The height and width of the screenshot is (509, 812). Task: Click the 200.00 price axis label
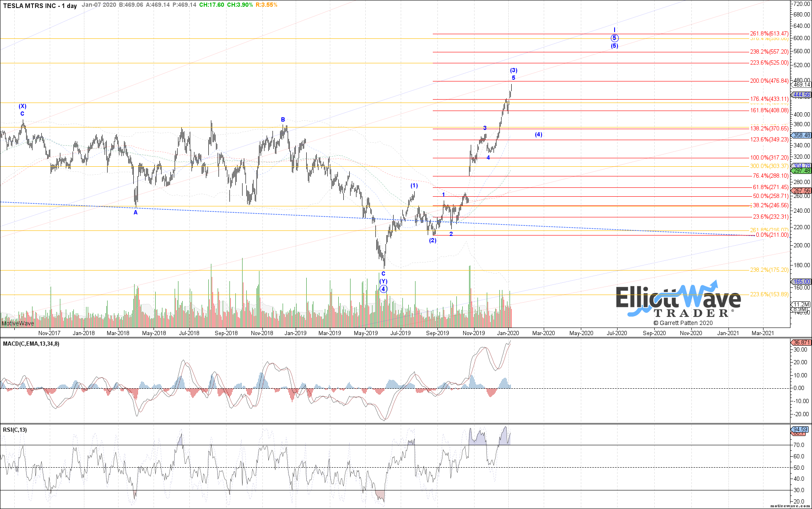(x=801, y=245)
